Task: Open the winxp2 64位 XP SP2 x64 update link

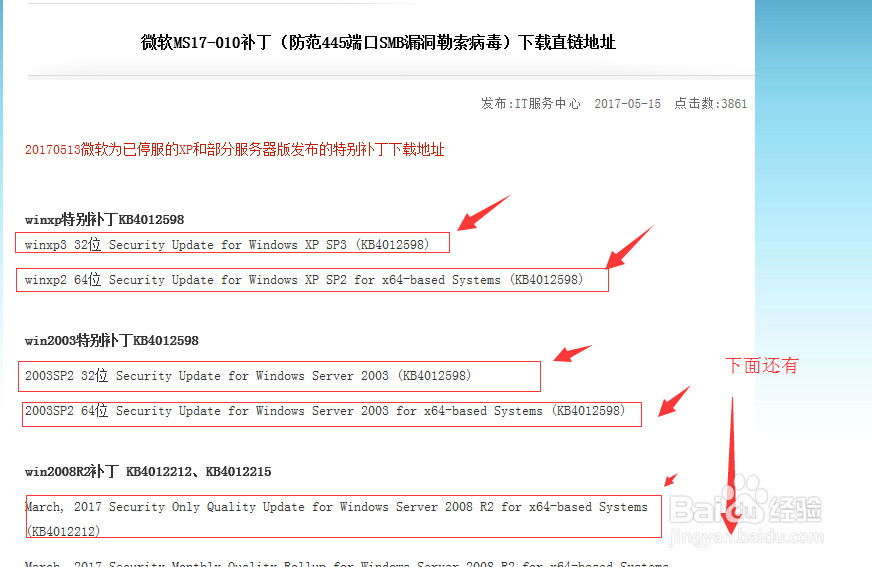Action: click(x=304, y=280)
